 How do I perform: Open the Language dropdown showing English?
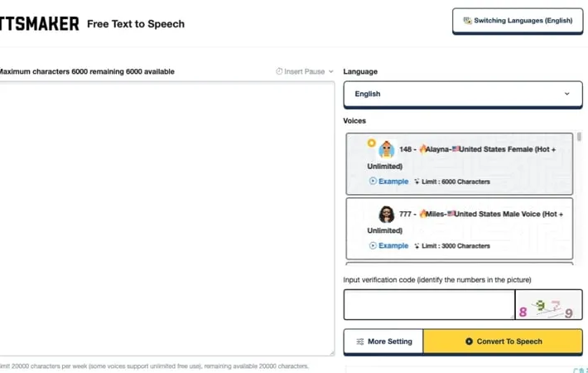coord(462,94)
